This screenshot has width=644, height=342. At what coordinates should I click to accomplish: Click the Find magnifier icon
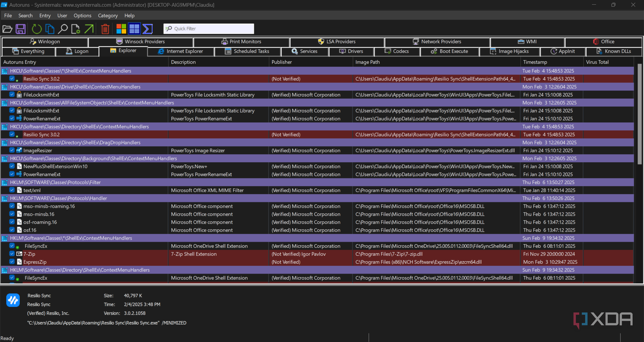pos(63,29)
